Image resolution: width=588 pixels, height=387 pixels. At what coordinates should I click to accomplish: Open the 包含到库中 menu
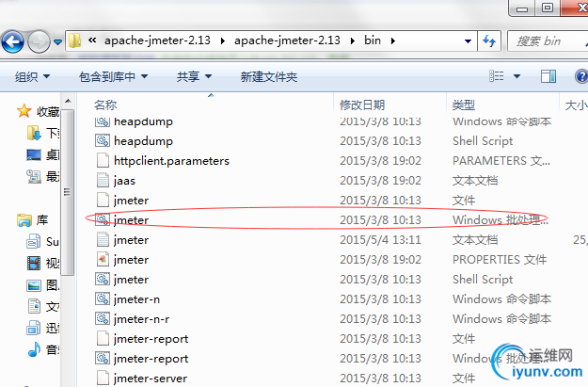pyautogui.click(x=113, y=76)
